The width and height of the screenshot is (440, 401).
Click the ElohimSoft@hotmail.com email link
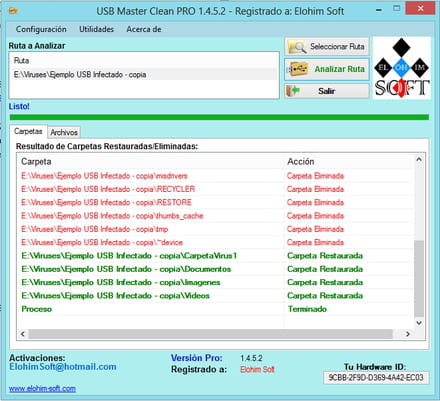[63, 367]
